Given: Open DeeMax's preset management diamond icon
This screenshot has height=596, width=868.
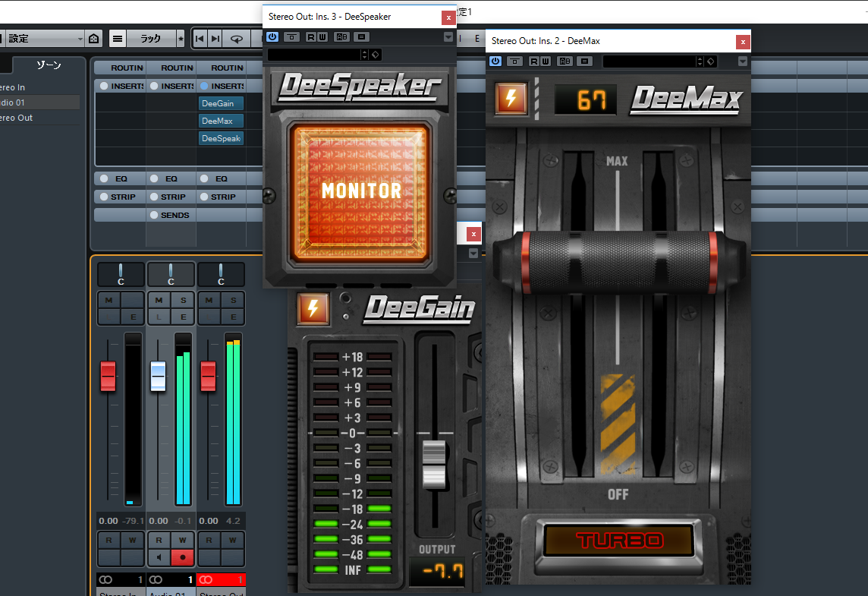Looking at the screenshot, I should click(x=711, y=61).
